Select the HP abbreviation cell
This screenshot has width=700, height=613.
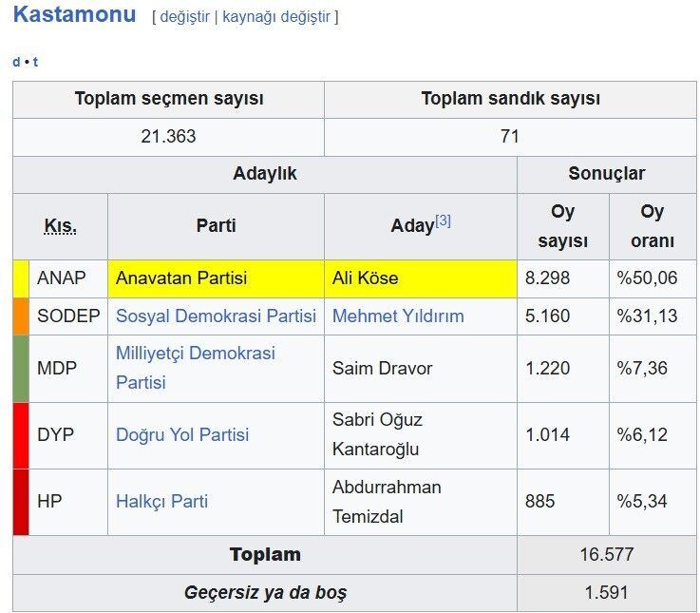[67, 502]
